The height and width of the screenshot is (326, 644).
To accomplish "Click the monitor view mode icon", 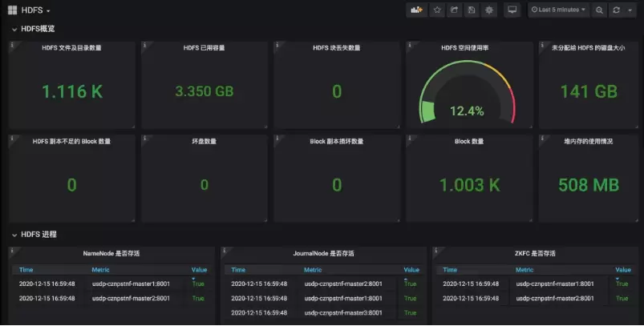I will point(512,10).
